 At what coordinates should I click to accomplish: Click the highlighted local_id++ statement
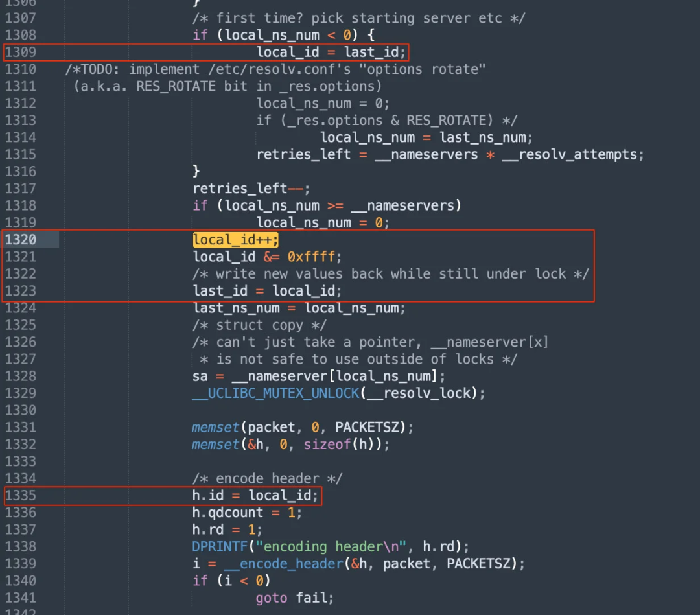tap(235, 240)
